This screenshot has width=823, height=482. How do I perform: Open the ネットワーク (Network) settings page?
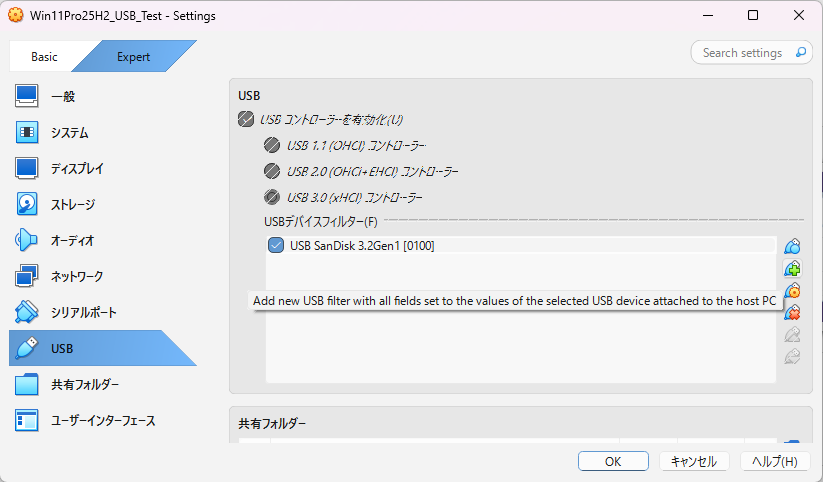click(76, 276)
